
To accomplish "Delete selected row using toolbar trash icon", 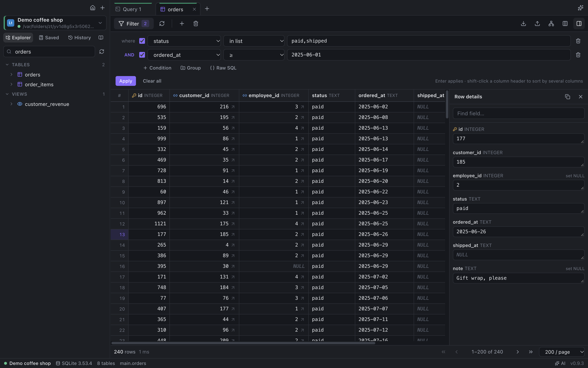I will click(196, 24).
